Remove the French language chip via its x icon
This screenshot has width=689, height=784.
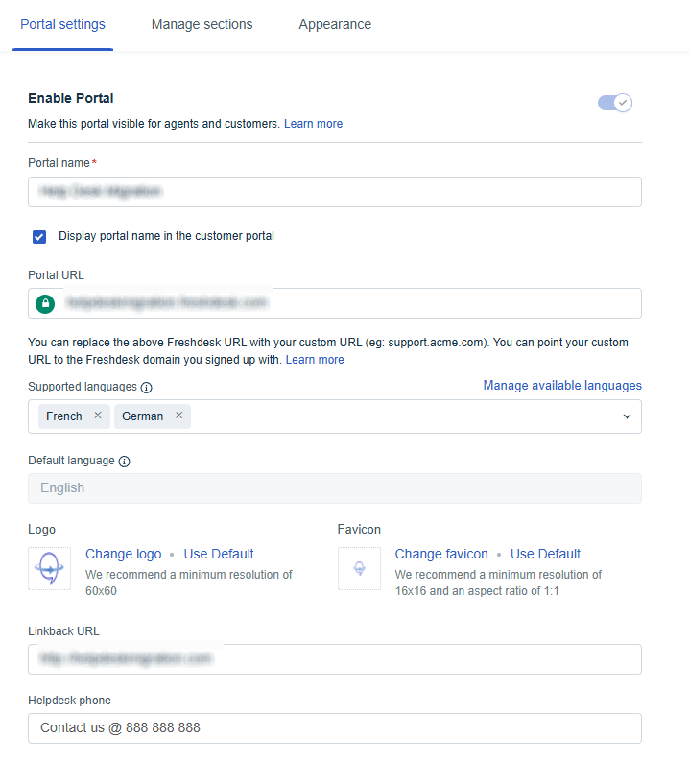click(96, 416)
